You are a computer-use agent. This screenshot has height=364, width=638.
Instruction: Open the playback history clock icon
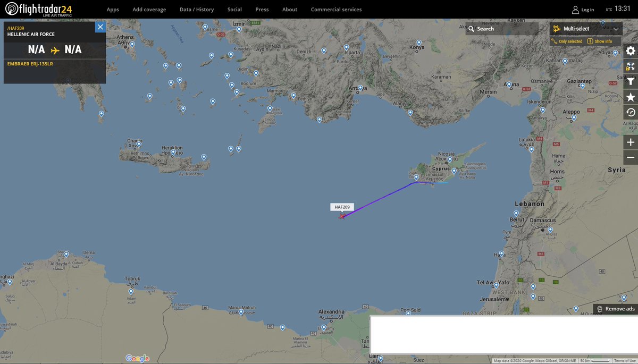[631, 112]
